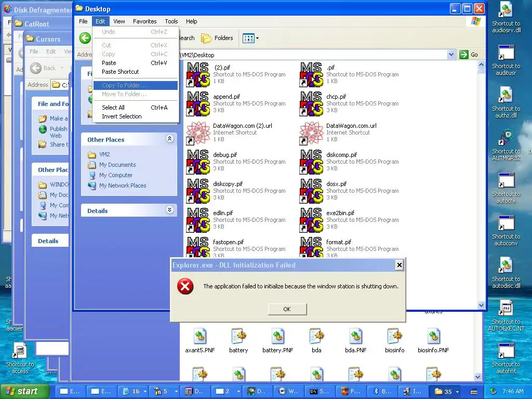This screenshot has height=399, width=532.
Task: Open VM2 folder link in Other Places
Action: pos(104,154)
